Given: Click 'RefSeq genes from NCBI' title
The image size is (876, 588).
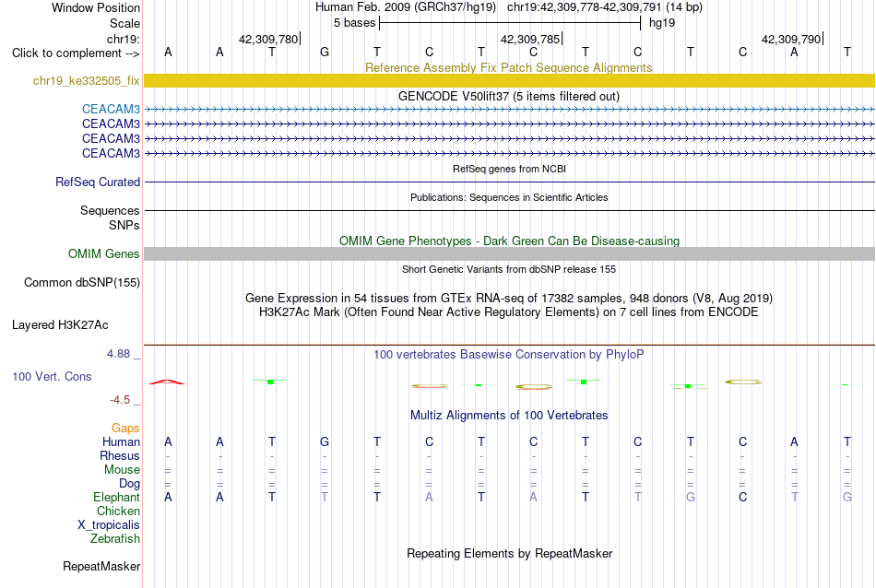Looking at the screenshot, I should pos(510,169).
